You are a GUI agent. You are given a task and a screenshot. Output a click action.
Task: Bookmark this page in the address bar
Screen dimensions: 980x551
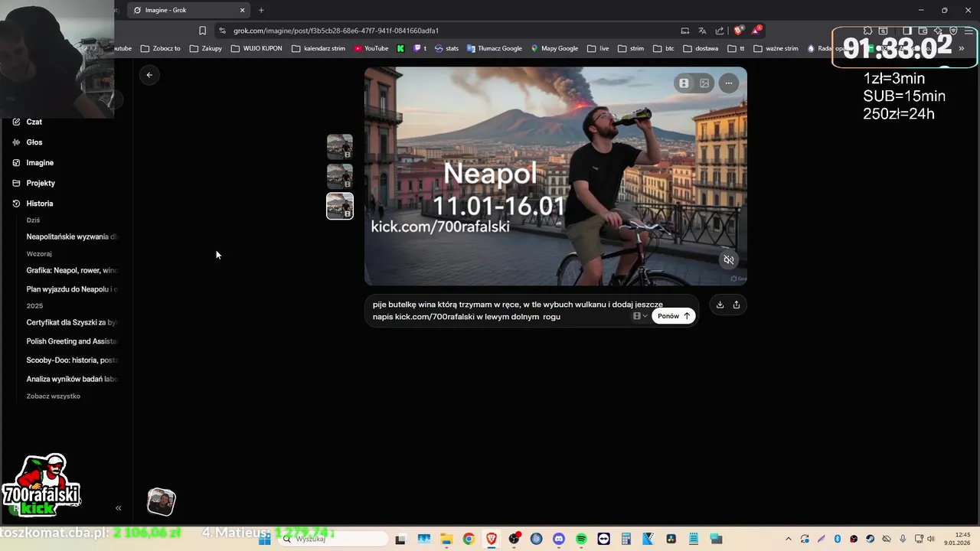[202, 31]
